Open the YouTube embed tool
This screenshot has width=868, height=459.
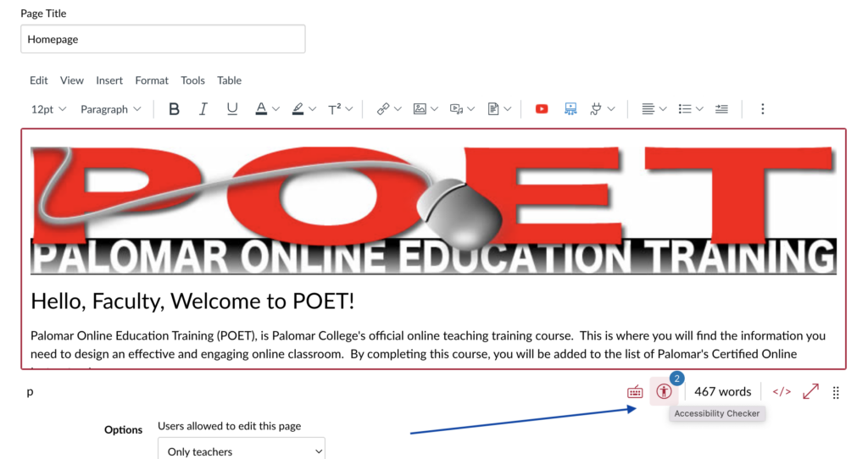click(x=542, y=109)
